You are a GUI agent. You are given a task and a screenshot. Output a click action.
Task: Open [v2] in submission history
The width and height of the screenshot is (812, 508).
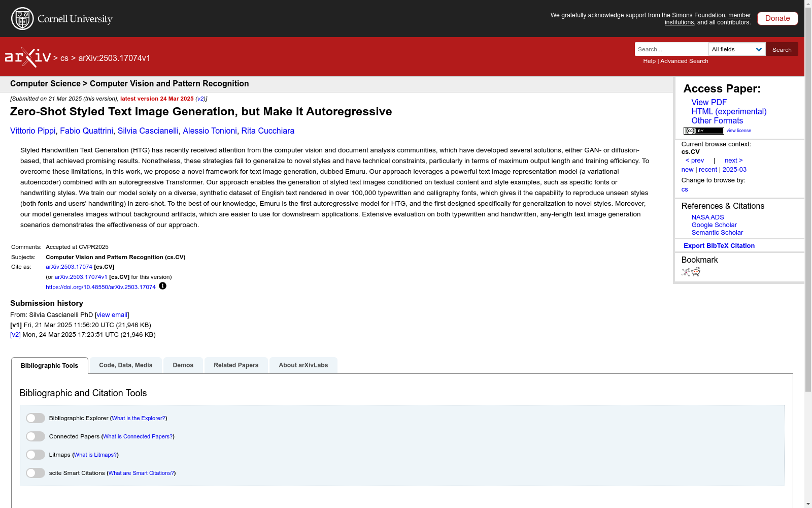15,335
